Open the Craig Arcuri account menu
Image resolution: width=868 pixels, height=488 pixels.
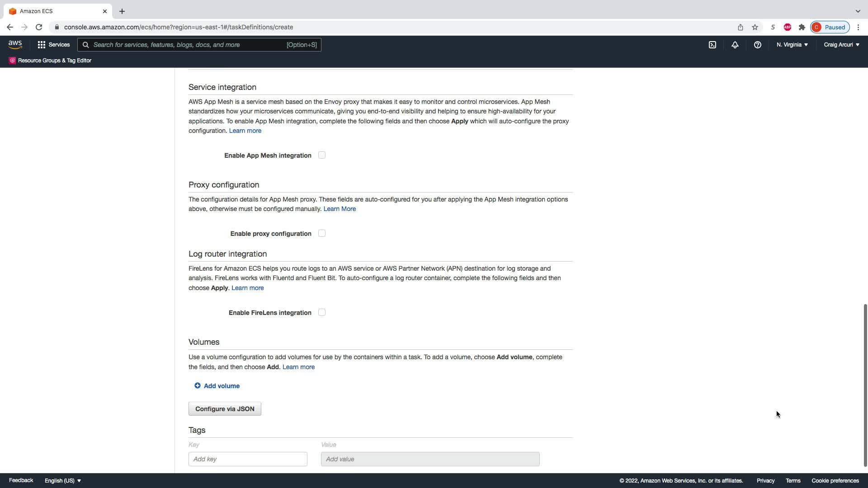coord(841,45)
